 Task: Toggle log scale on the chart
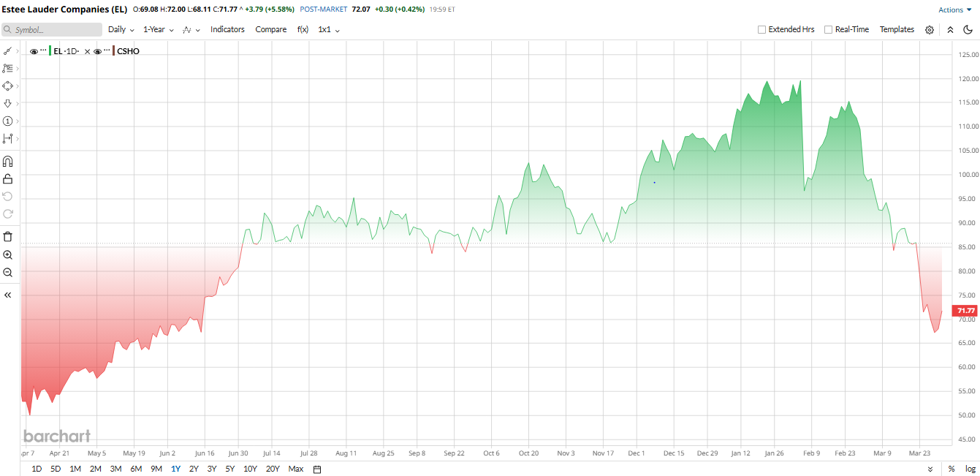pyautogui.click(x=970, y=469)
